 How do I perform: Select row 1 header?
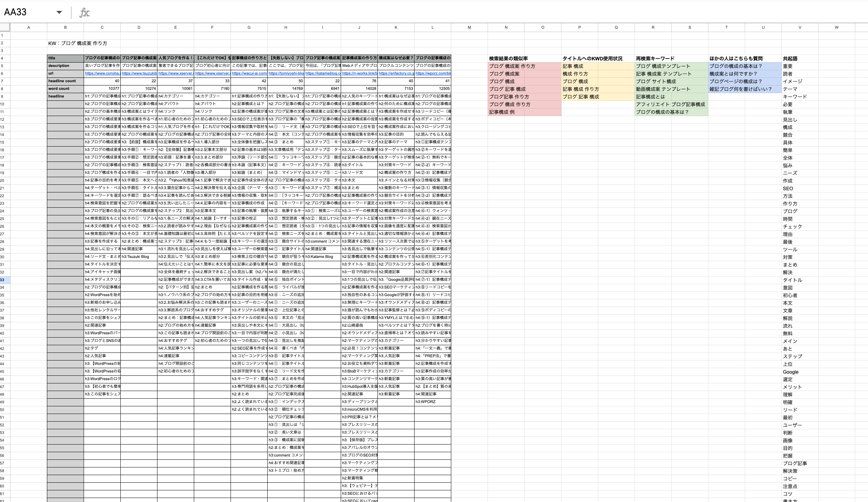click(5, 35)
